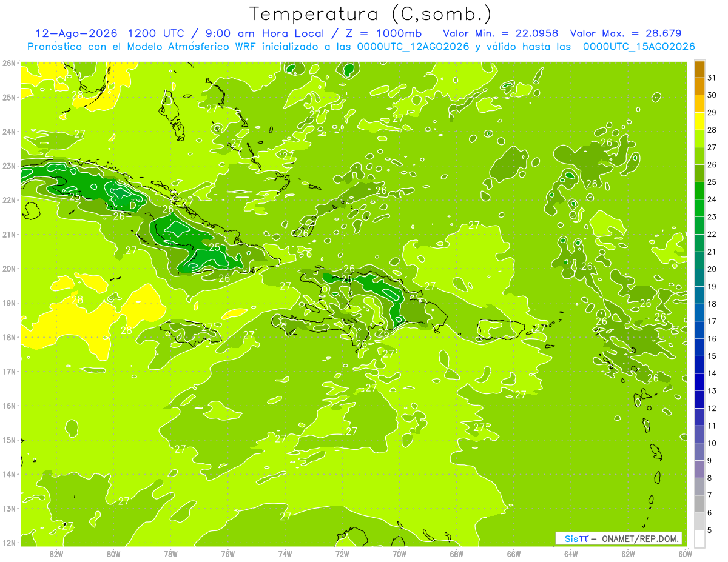Select "9:00 am Hora Local" in header
Viewport: 728px width, 562px height.
tap(266, 33)
